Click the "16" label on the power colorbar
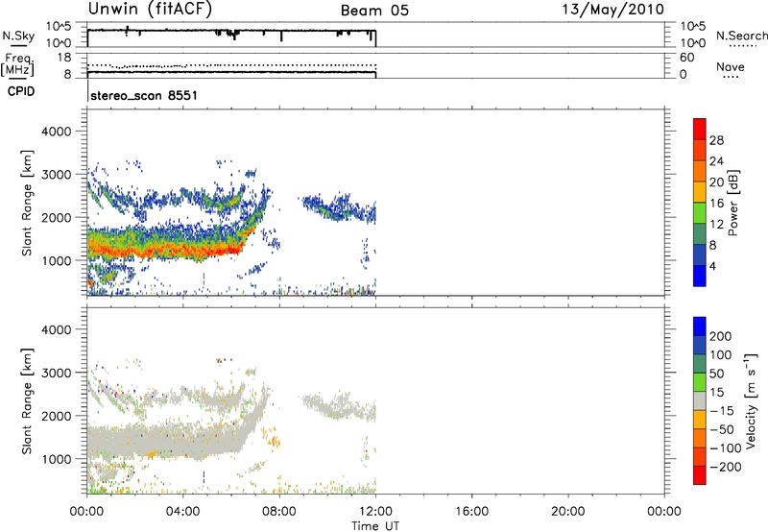The width and height of the screenshot is (768, 532). [x=716, y=204]
